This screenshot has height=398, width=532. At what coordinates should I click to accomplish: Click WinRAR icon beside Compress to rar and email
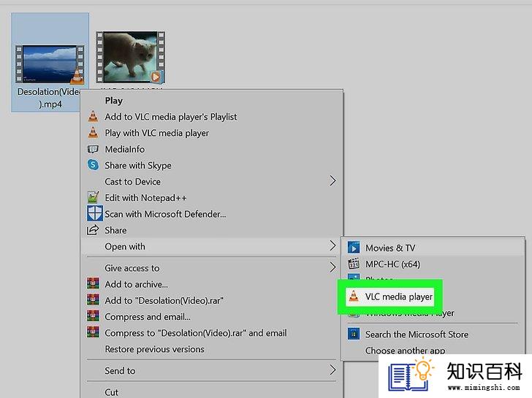click(94, 332)
